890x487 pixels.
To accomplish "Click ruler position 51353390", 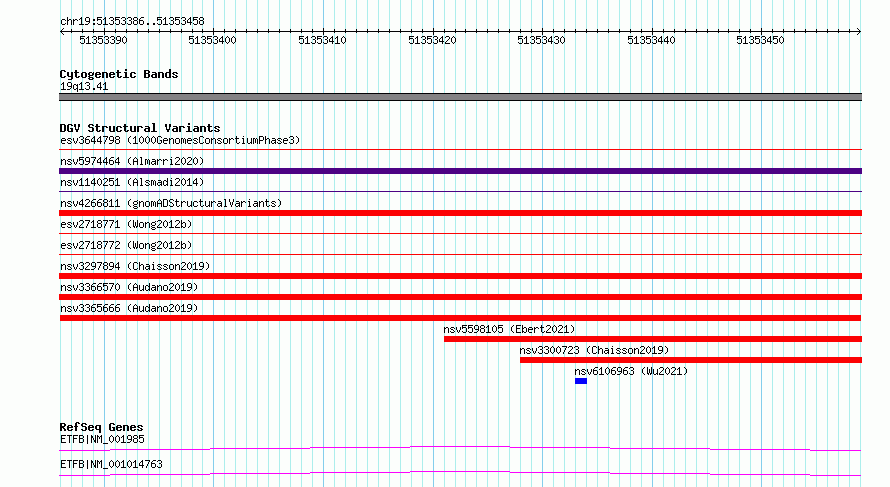I will [103, 40].
